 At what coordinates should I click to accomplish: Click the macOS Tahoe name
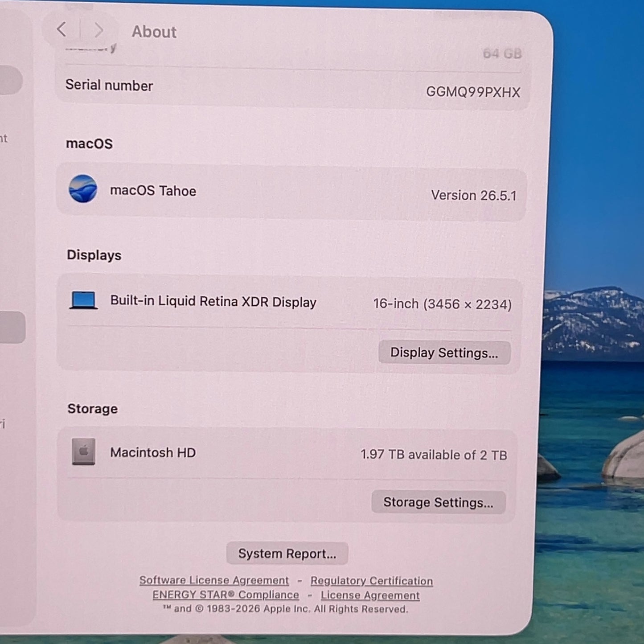[153, 191]
